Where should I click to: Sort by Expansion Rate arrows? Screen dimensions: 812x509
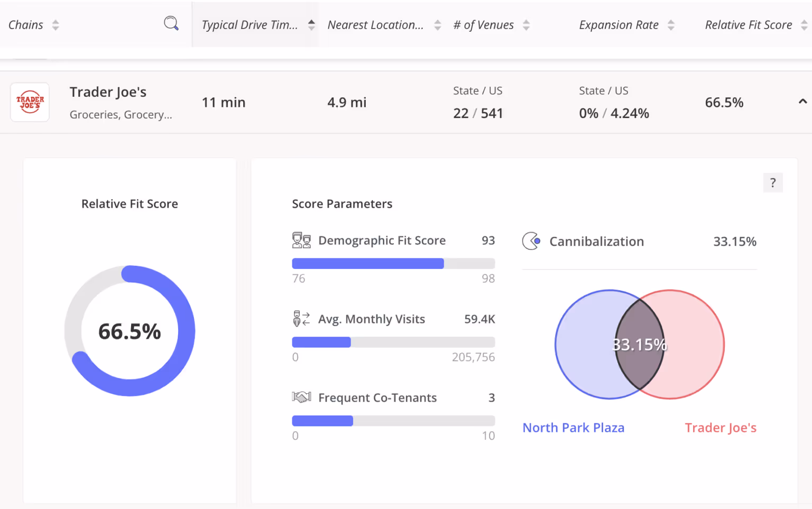tap(671, 25)
